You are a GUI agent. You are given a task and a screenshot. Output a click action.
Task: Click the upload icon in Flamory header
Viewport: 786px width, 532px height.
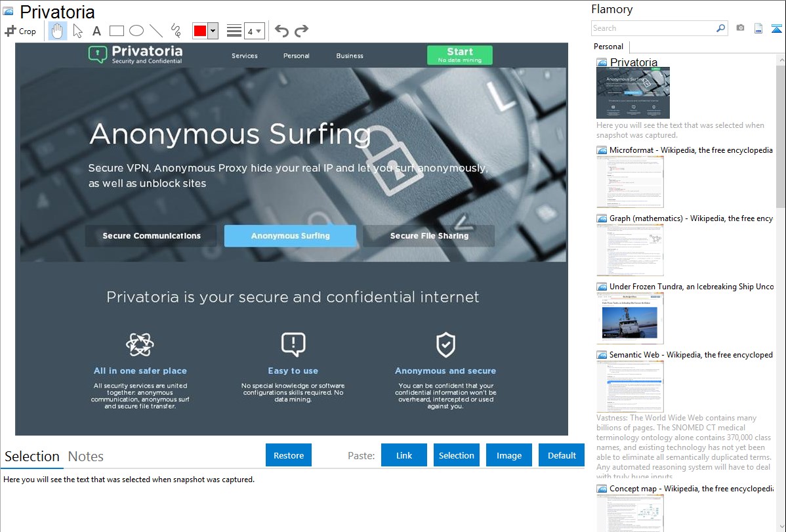(776, 28)
